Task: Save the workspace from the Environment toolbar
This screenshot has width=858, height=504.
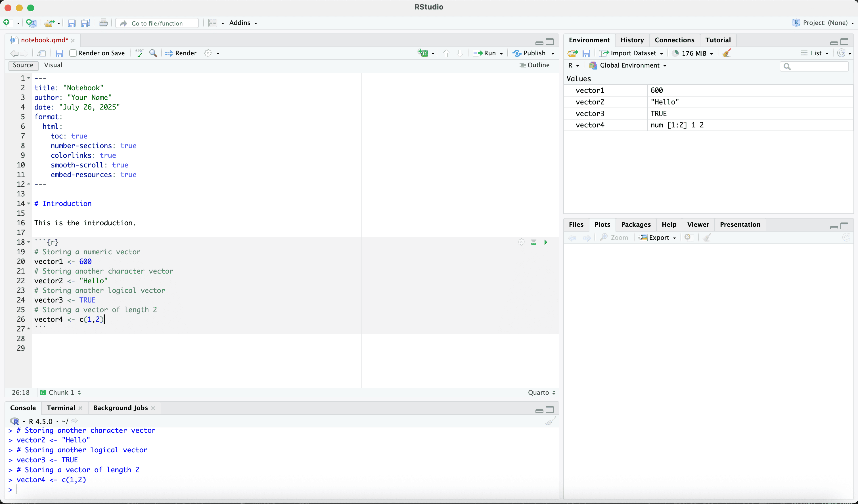Action: (586, 53)
